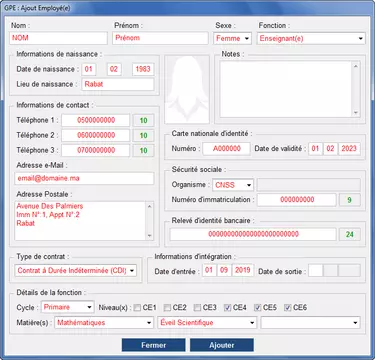Click the immatriculation digit counter 9

(x=350, y=200)
